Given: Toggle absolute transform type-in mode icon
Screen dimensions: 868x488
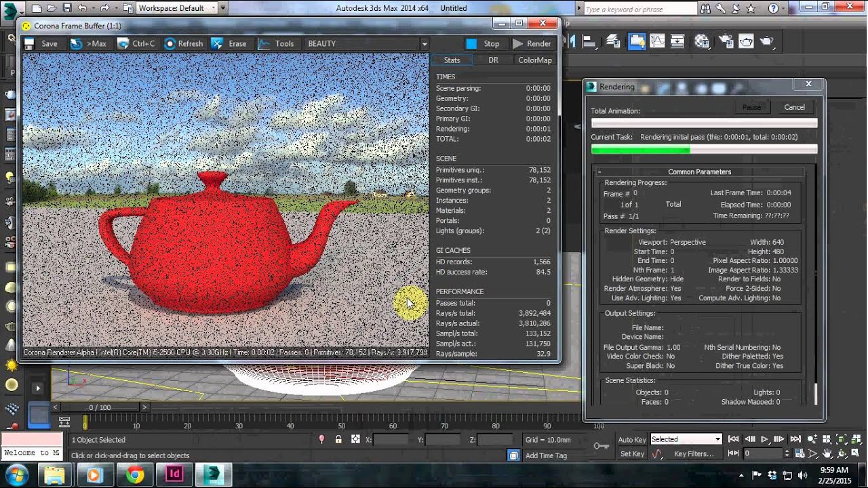Looking at the screenshot, I should (x=355, y=439).
